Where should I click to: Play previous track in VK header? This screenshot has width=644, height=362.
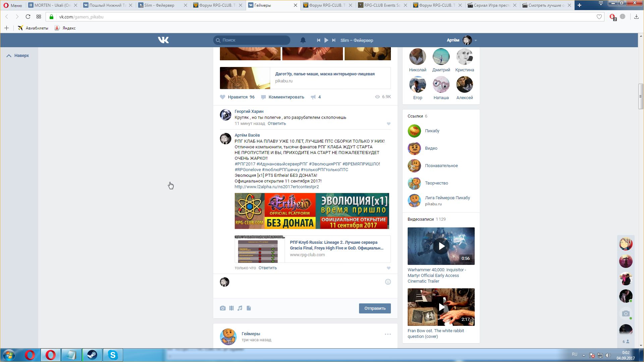[318, 40]
